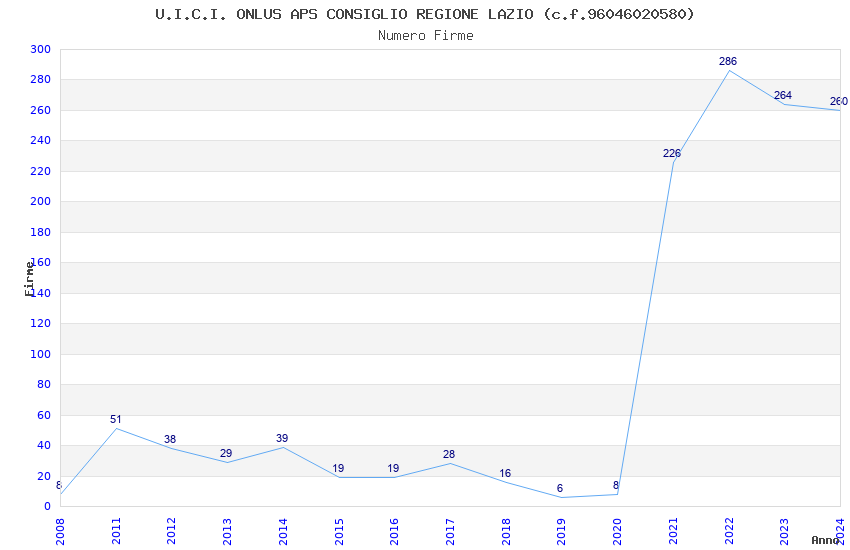Click the x-axis year 2014
This screenshot has width=850, height=550.
coord(283,531)
